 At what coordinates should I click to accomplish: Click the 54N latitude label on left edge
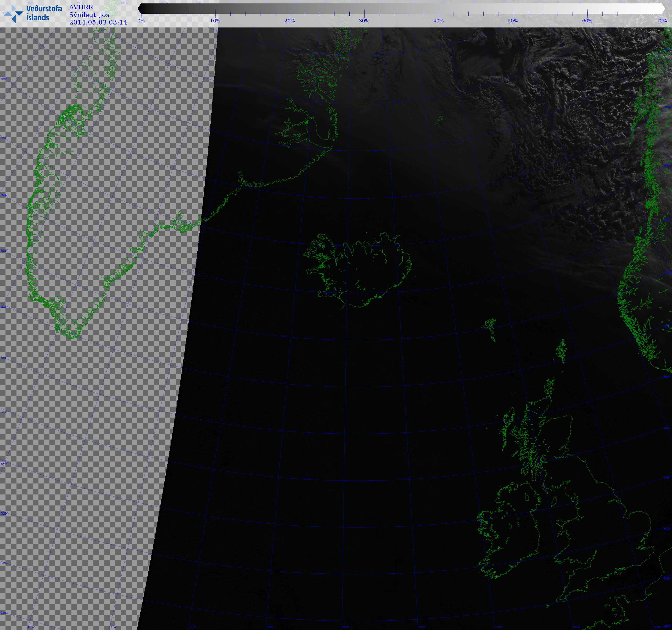pos(4,464)
